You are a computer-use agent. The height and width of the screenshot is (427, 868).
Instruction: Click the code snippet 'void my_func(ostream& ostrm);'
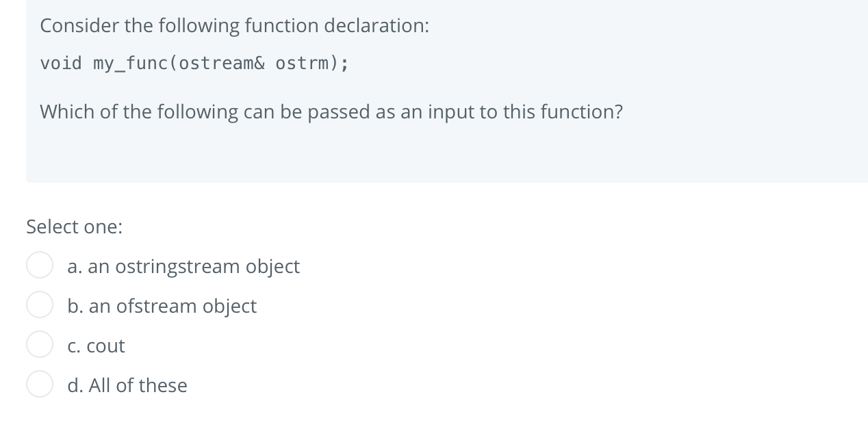click(x=194, y=63)
